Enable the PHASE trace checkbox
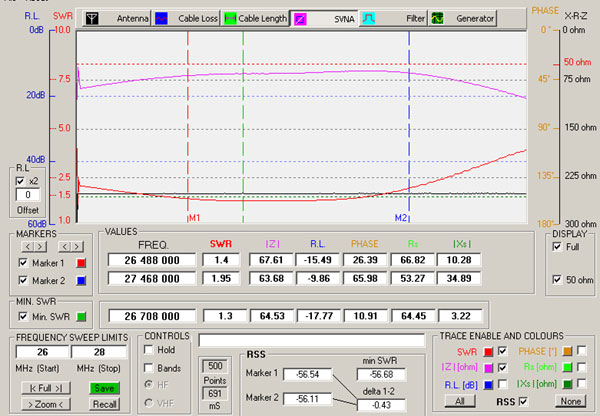 (582, 350)
